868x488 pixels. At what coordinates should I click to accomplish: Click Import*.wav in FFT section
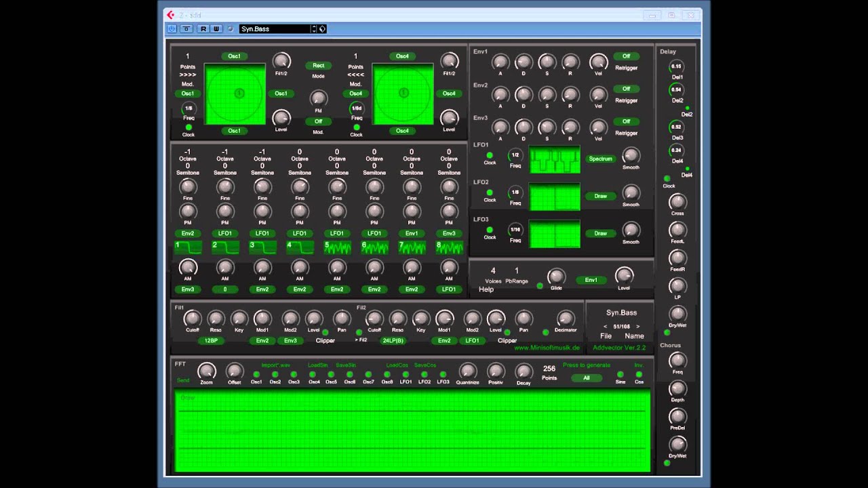pos(275,365)
